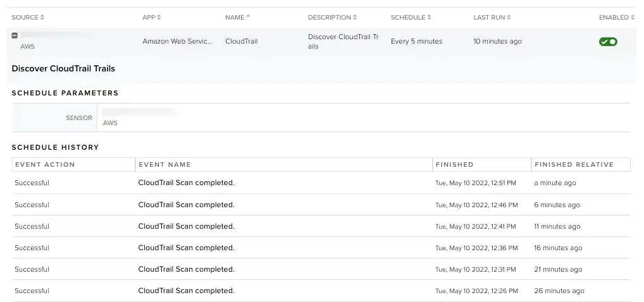The height and width of the screenshot is (302, 644).
Task: Click Amazon Web Services app cell
Action: pyautogui.click(x=178, y=42)
